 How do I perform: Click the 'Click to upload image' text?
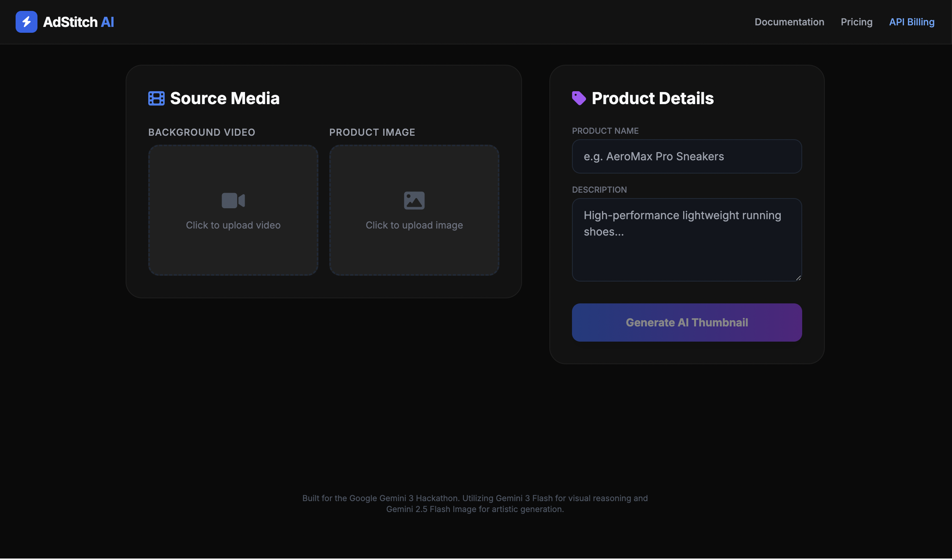point(414,225)
